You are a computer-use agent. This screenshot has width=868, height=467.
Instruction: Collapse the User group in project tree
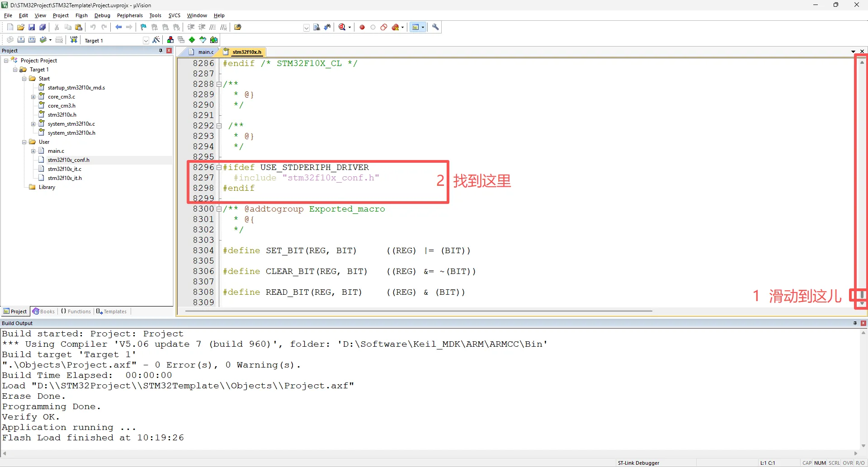click(x=24, y=142)
